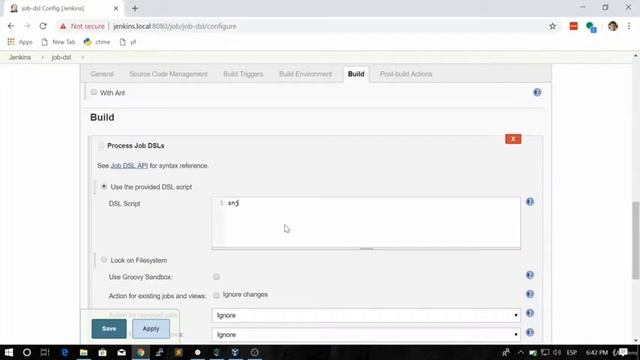This screenshot has width=640, height=360.
Task: Open help for Action for existing jobs
Action: 530,294
